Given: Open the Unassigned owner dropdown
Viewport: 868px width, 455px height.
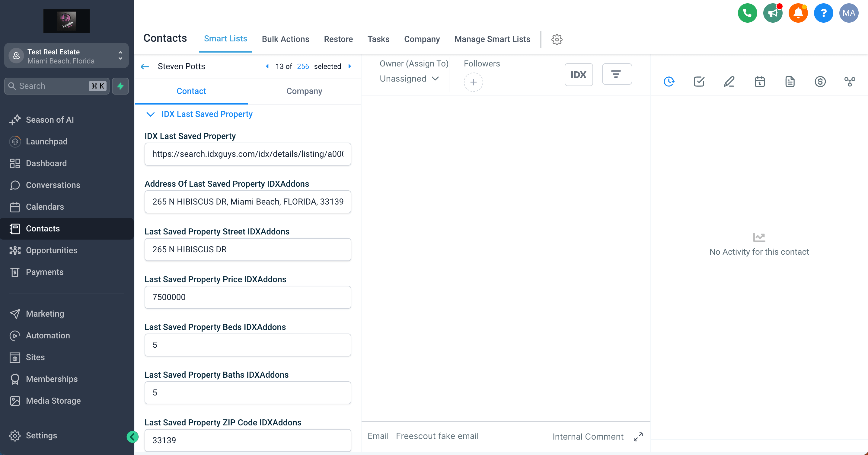Looking at the screenshot, I should pos(409,79).
